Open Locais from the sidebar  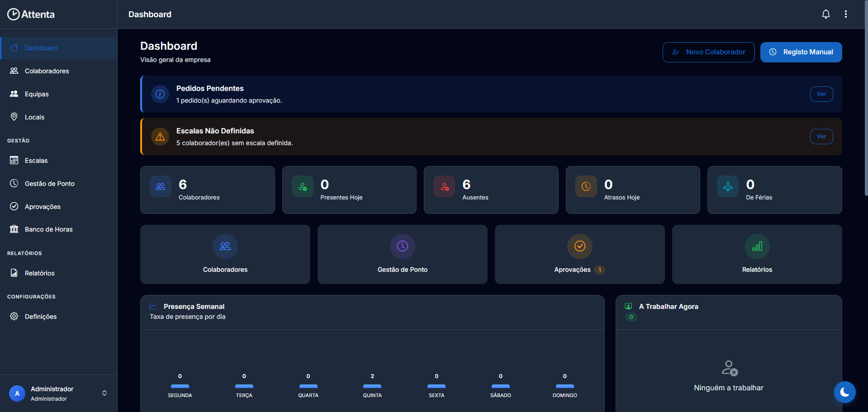tap(59, 117)
